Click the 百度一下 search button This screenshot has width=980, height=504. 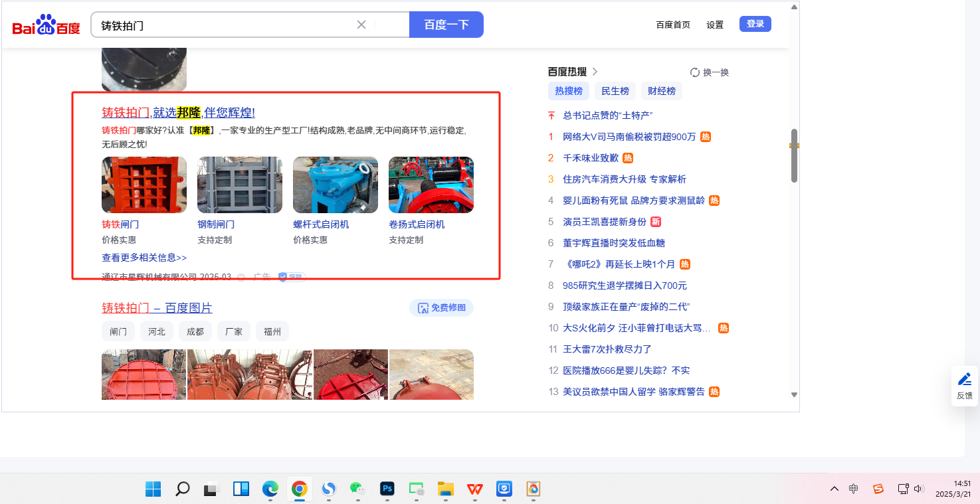click(446, 25)
